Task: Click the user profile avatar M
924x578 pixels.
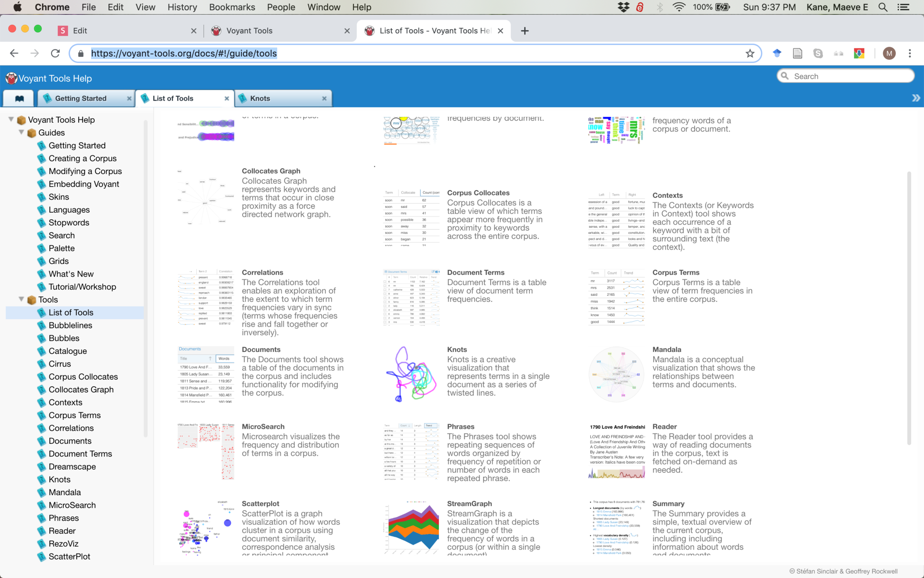Action: (x=889, y=54)
